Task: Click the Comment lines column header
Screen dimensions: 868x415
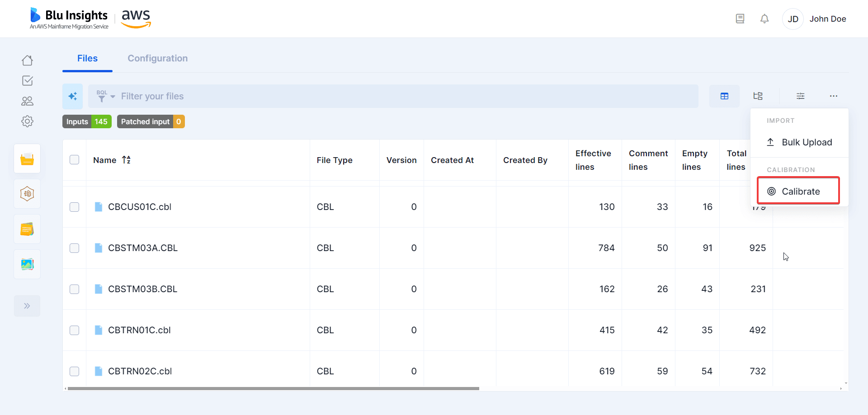Action: point(648,160)
